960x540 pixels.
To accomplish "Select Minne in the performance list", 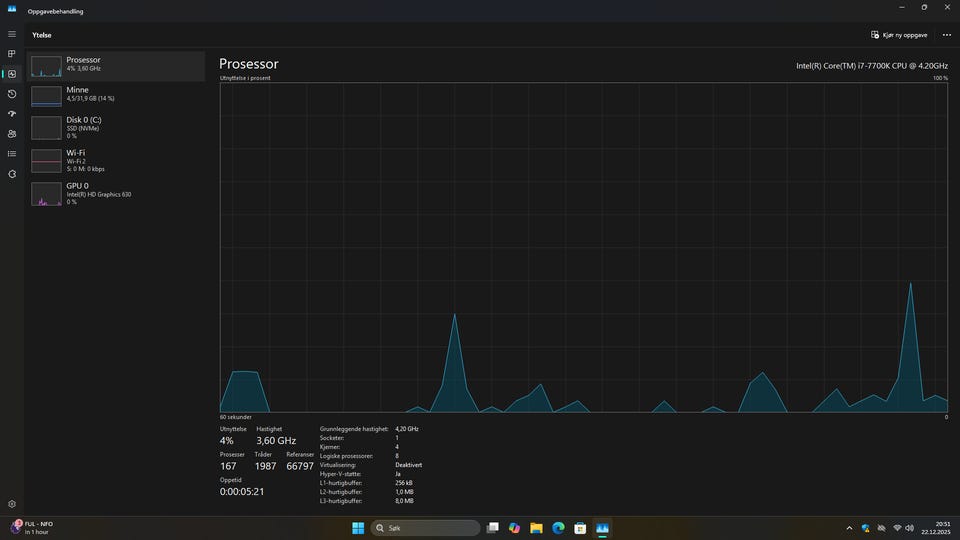I will (115, 95).
